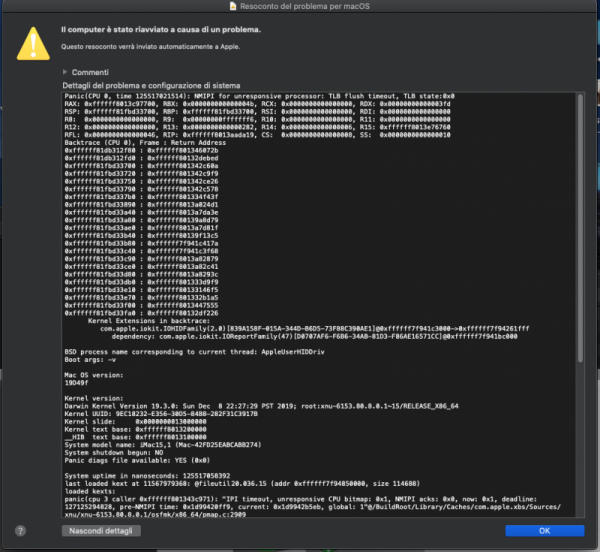Click the 'Panic(CPU 0, time' first line
This screenshot has width=600, height=552.
pyautogui.click(x=259, y=96)
